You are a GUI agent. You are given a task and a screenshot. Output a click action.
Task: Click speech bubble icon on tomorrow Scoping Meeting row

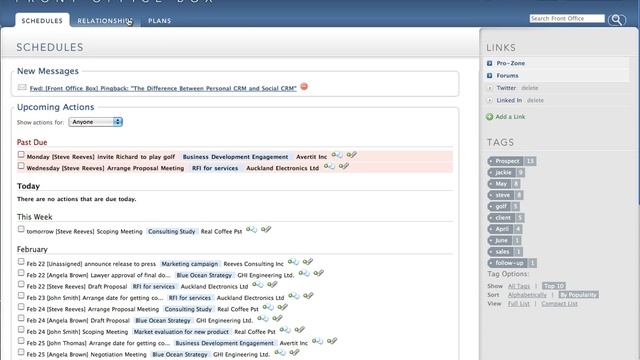pyautogui.click(x=251, y=230)
